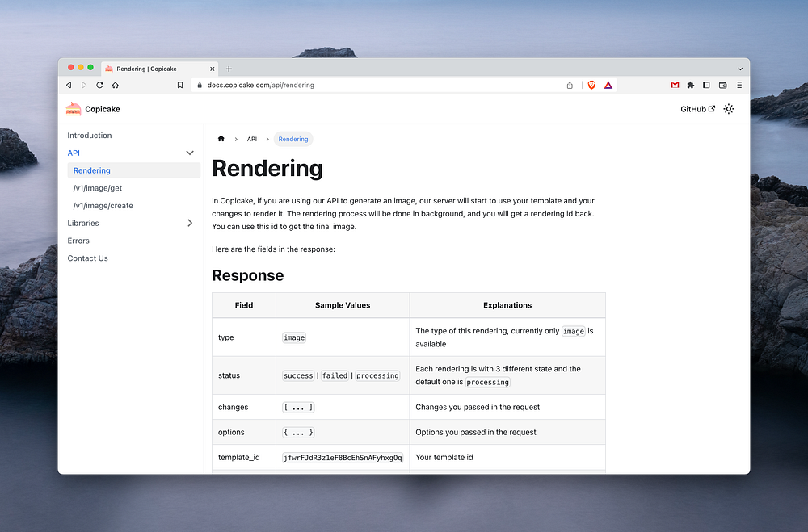
Task: Open Libraries in the sidebar
Action: click(x=83, y=223)
